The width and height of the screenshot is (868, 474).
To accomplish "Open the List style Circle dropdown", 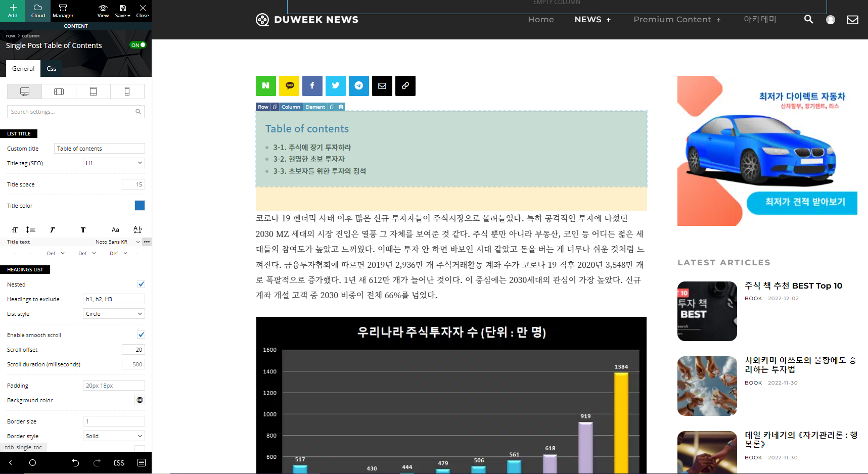I will [114, 314].
